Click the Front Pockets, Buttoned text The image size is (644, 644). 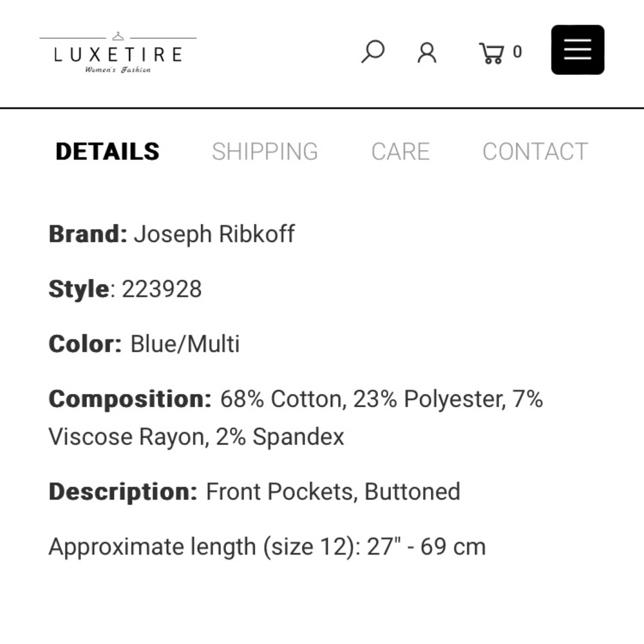332,492
